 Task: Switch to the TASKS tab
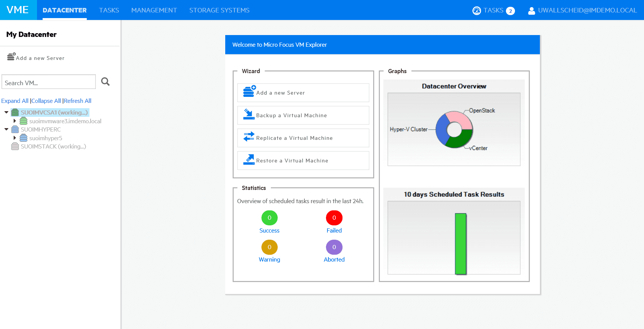[x=109, y=10]
